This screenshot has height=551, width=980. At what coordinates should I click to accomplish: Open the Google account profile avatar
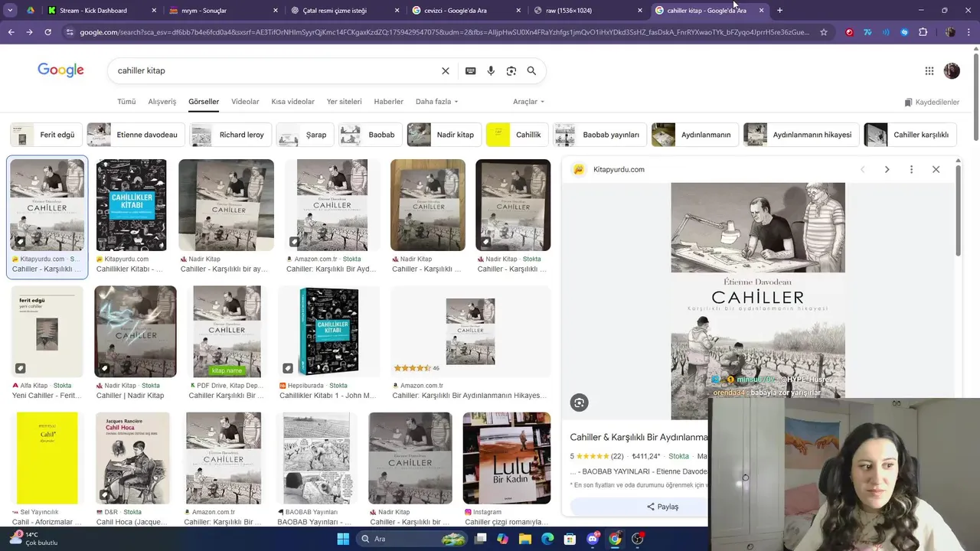[x=952, y=70]
